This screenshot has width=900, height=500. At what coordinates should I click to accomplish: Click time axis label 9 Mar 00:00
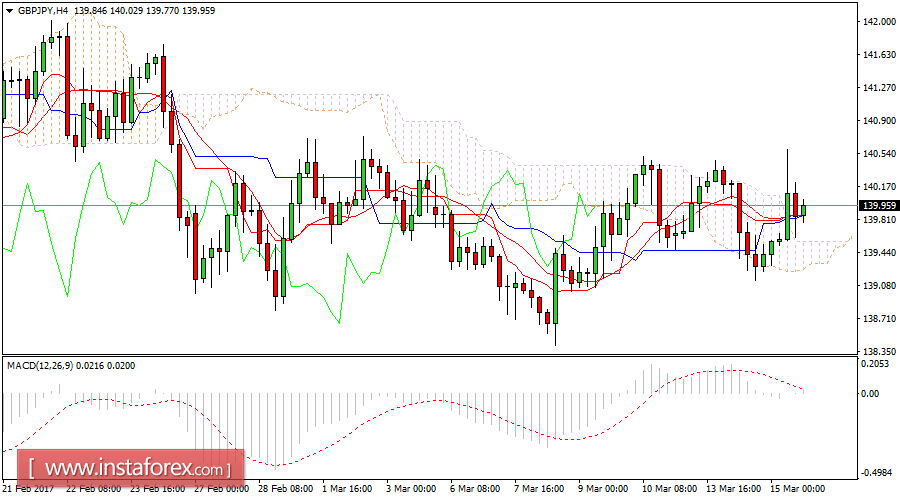pos(603,489)
